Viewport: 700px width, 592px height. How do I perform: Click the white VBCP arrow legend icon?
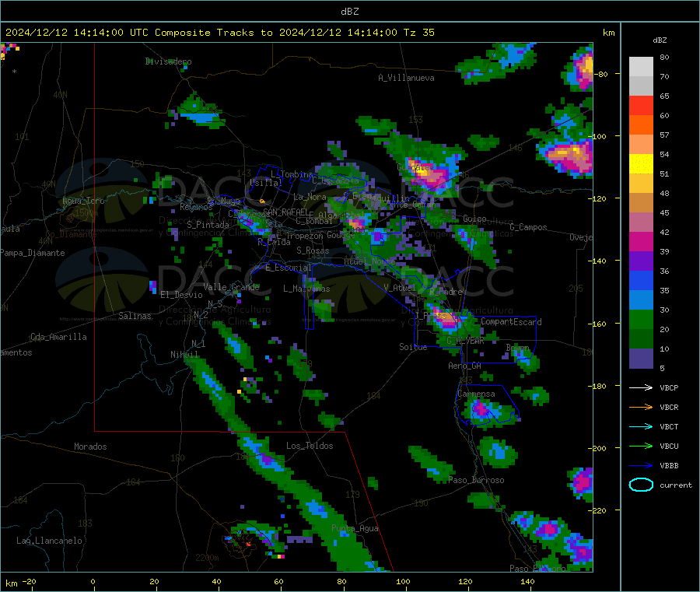[x=641, y=387]
